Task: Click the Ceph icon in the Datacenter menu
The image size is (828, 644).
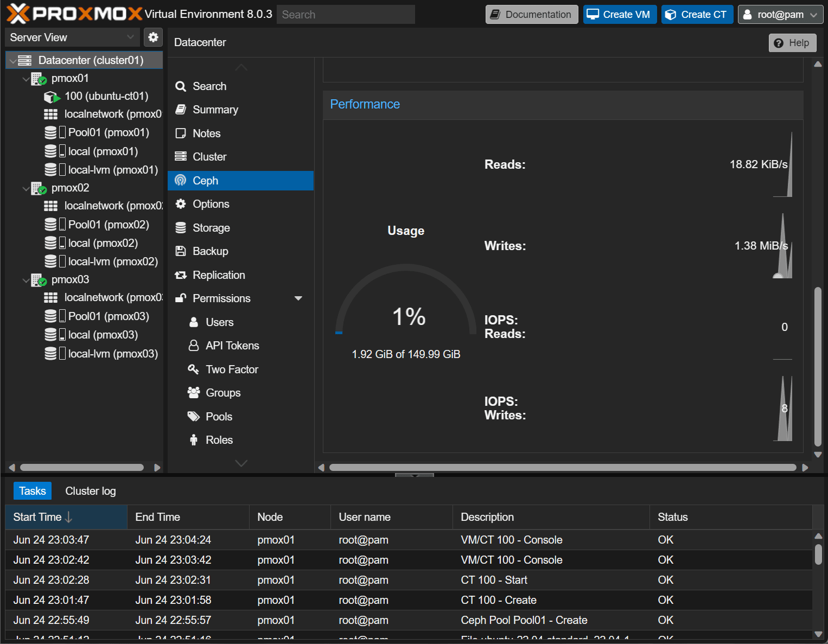Action: (181, 181)
